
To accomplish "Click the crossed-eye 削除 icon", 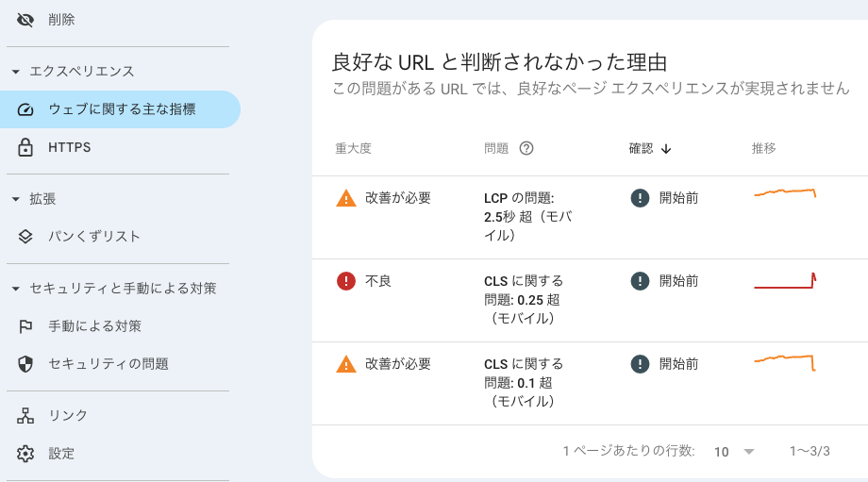I will click(x=25, y=20).
